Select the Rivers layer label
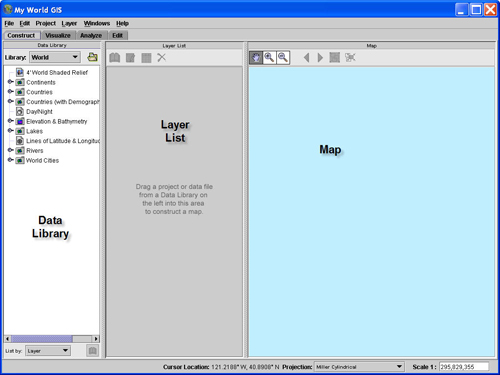 click(35, 150)
